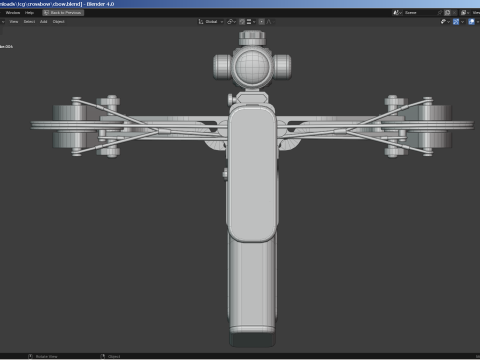Open the Global transform orientation dropdown
This screenshot has width=480, height=360.
[x=211, y=22]
